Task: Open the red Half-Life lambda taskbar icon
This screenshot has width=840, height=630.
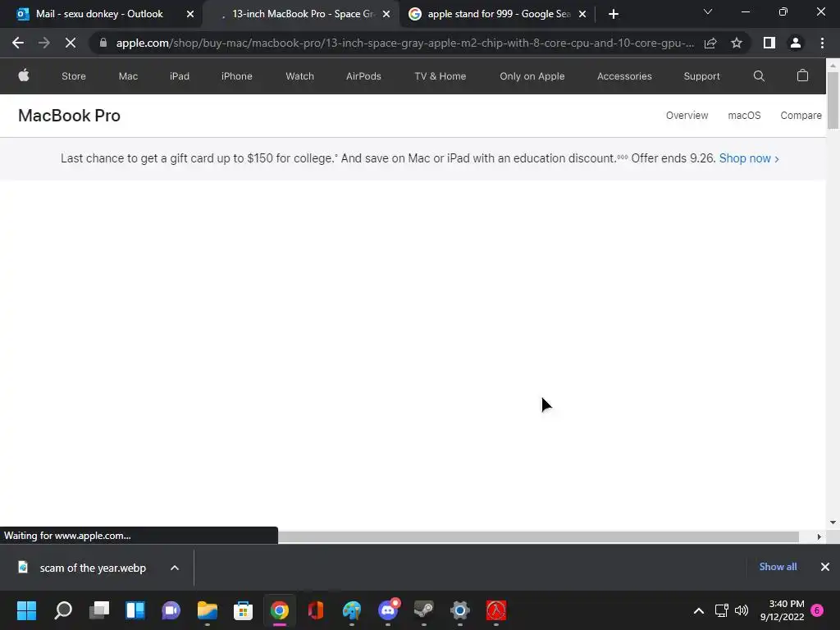Action: pos(496,610)
